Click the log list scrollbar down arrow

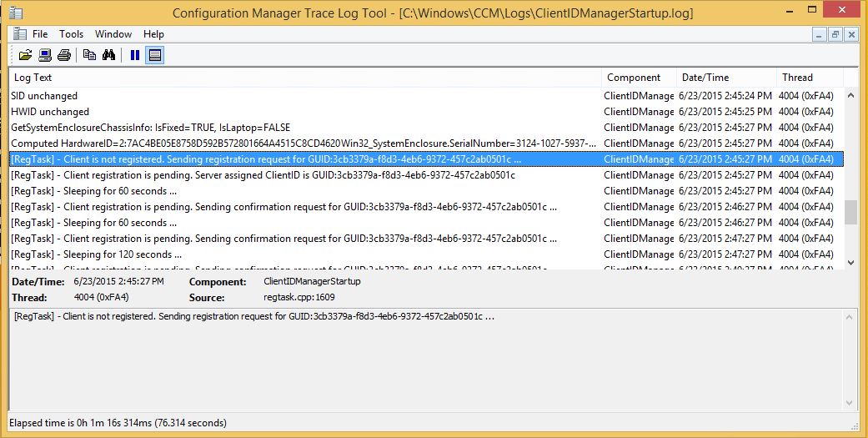[850, 262]
